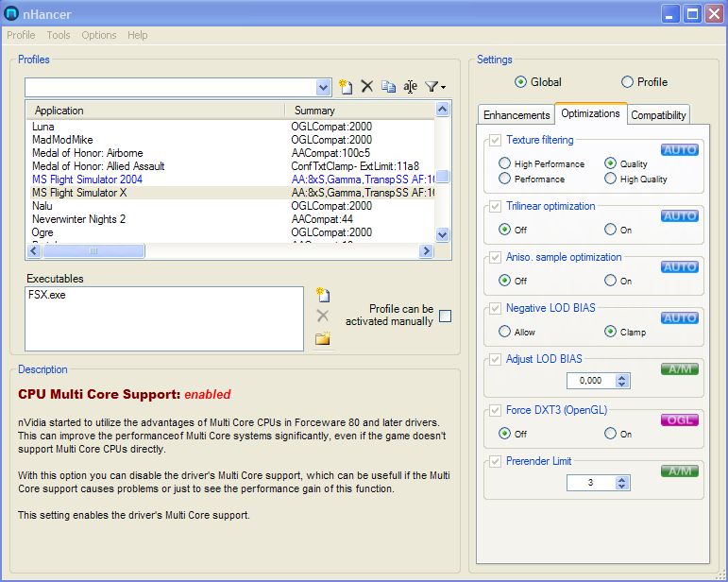The height and width of the screenshot is (582, 728).
Task: Click the Prerender Limit value field
Action: [591, 483]
